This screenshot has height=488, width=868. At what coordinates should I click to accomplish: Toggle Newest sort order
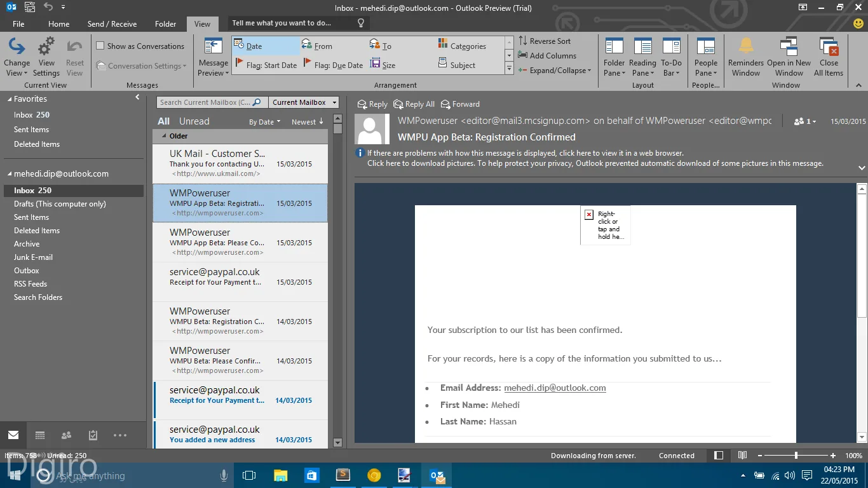[308, 122]
